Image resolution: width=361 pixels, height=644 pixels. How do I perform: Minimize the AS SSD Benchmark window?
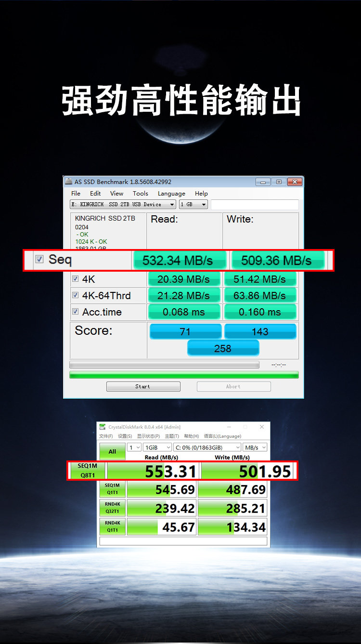click(x=263, y=182)
